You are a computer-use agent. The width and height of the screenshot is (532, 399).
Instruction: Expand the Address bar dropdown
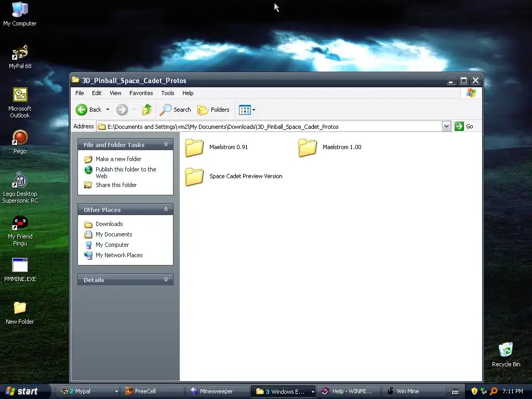[x=446, y=127]
